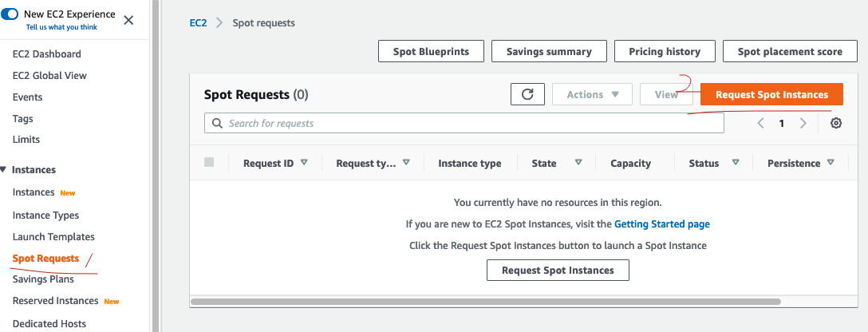The width and height of the screenshot is (868, 332).
Task: Collapse the Instances section triangle
Action: pos(3,170)
